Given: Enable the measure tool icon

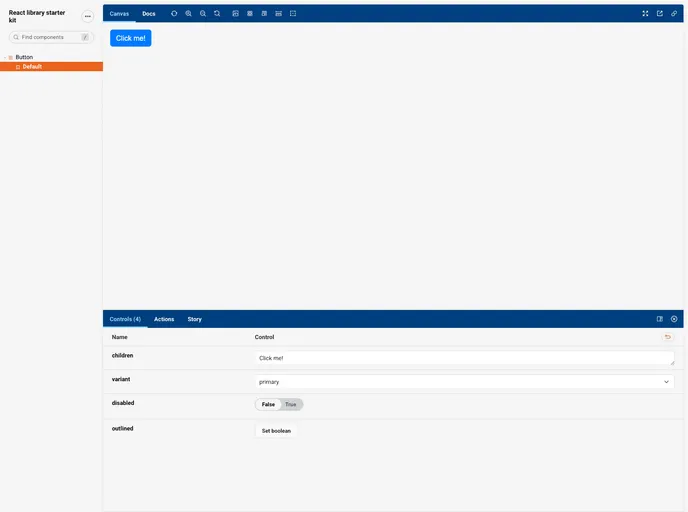Looking at the screenshot, I should coord(279,14).
